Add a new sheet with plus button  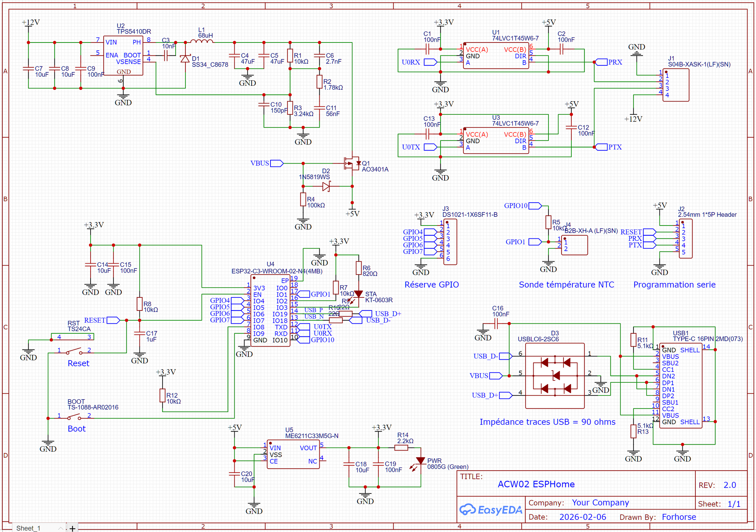[72, 528]
